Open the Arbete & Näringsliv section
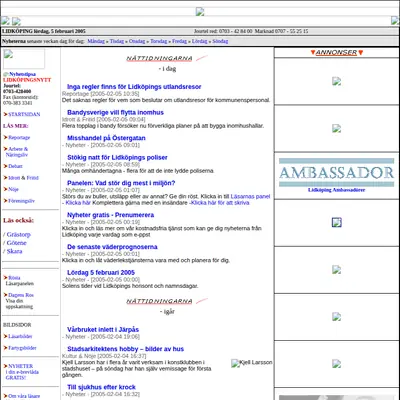 click(x=17, y=152)
